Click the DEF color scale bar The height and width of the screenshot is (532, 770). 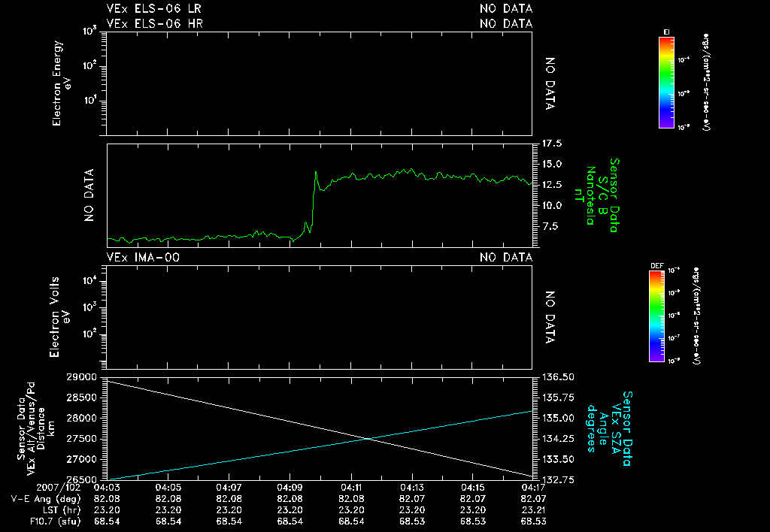(x=657, y=316)
